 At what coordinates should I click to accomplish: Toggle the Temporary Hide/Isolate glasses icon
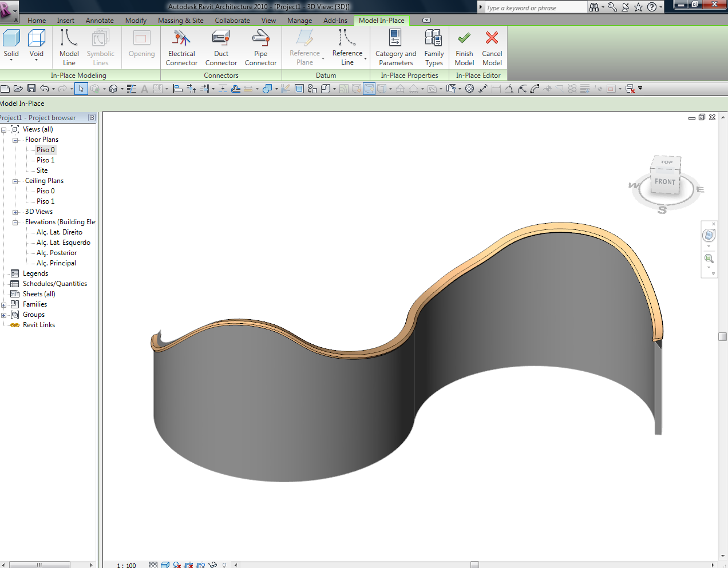212,565
